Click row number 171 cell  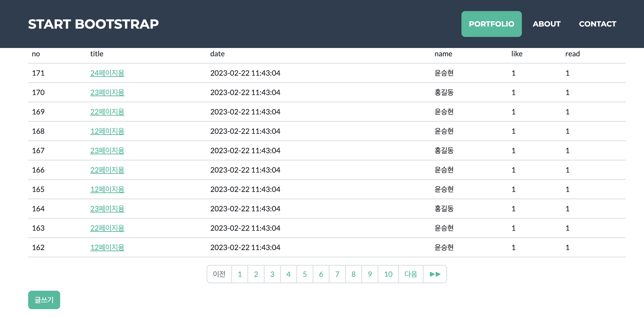(x=38, y=73)
